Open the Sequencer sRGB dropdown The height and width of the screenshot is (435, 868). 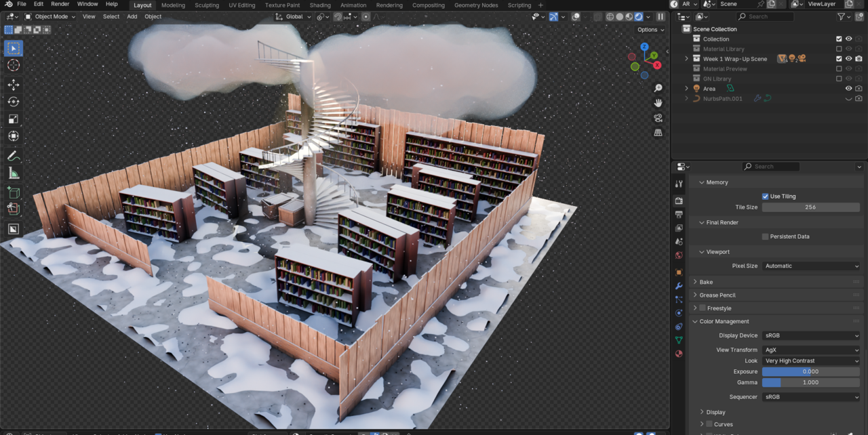811,397
